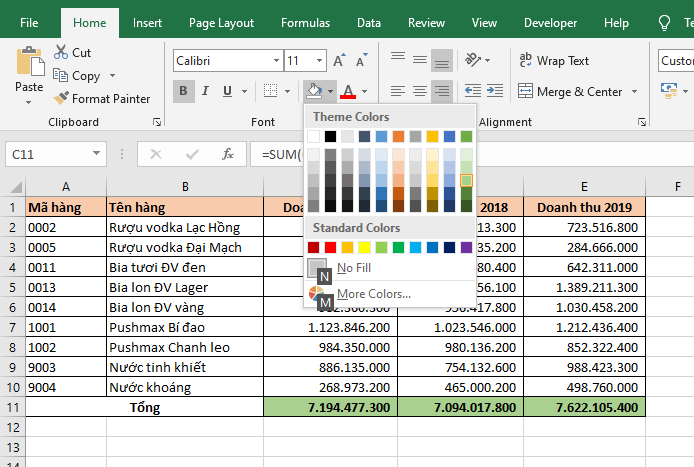Open More Colors dialog
The image size is (694, 467).
click(x=372, y=294)
